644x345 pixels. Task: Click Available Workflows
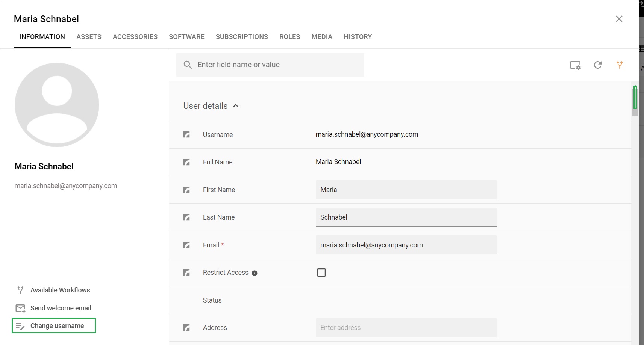pyautogui.click(x=60, y=290)
